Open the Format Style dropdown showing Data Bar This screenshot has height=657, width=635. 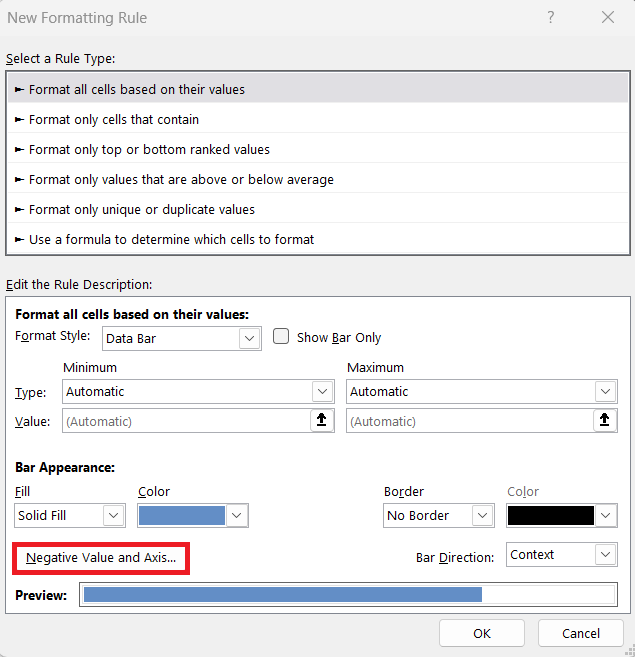[x=182, y=338]
